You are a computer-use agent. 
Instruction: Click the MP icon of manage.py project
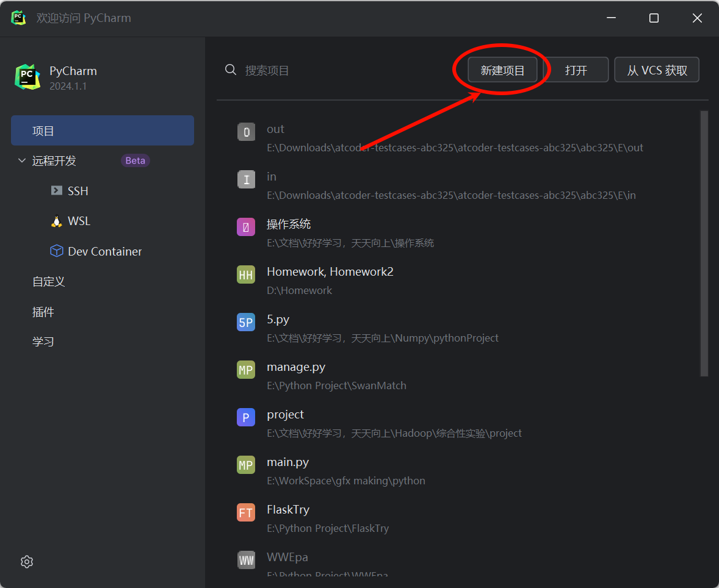pos(246,370)
